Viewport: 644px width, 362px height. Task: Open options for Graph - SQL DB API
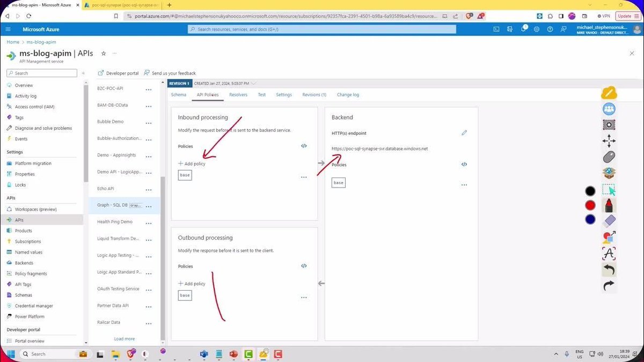pos(149,206)
